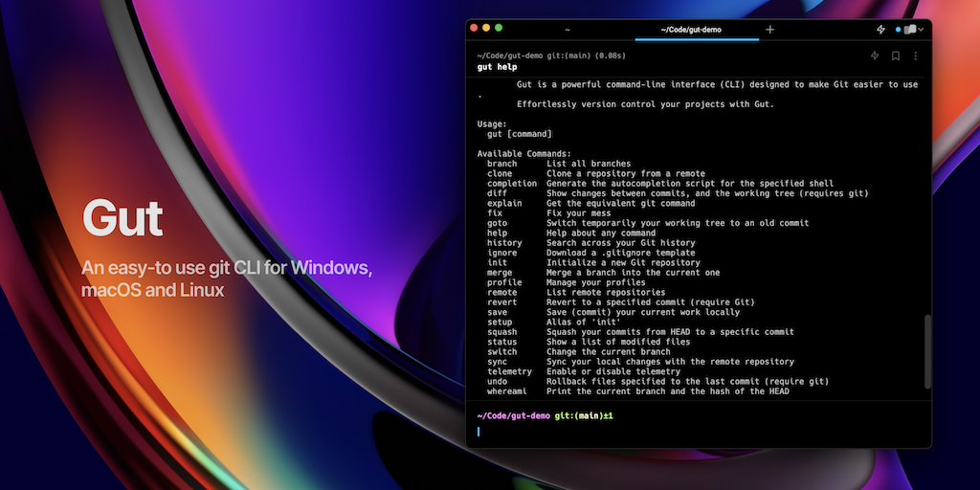Open a new terminal tab with plus icon
The image size is (980, 490).
click(770, 30)
